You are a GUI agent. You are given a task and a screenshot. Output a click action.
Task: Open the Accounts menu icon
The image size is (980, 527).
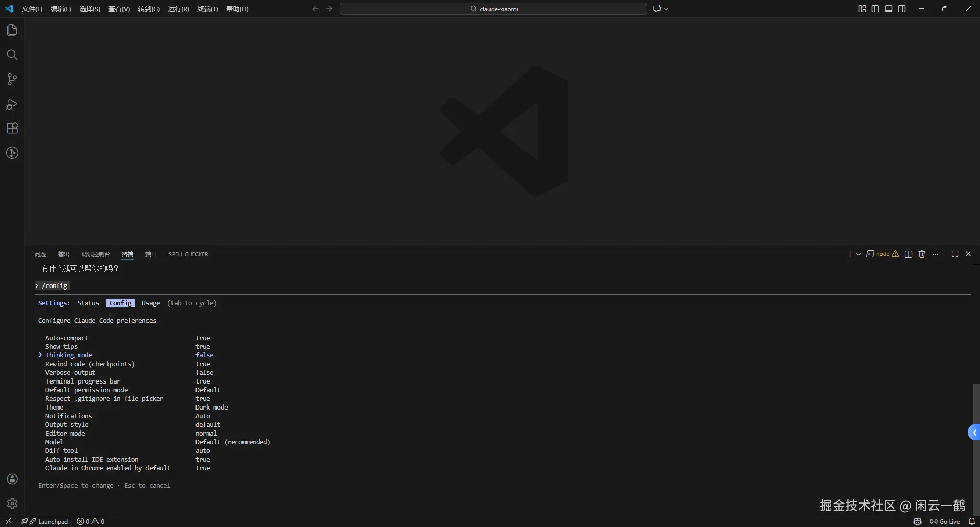click(x=12, y=479)
